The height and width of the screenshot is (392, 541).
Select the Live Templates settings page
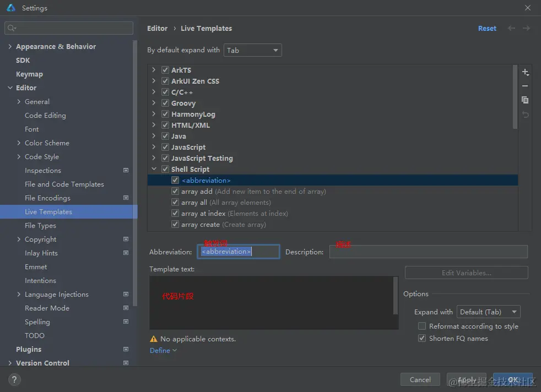pos(69,211)
